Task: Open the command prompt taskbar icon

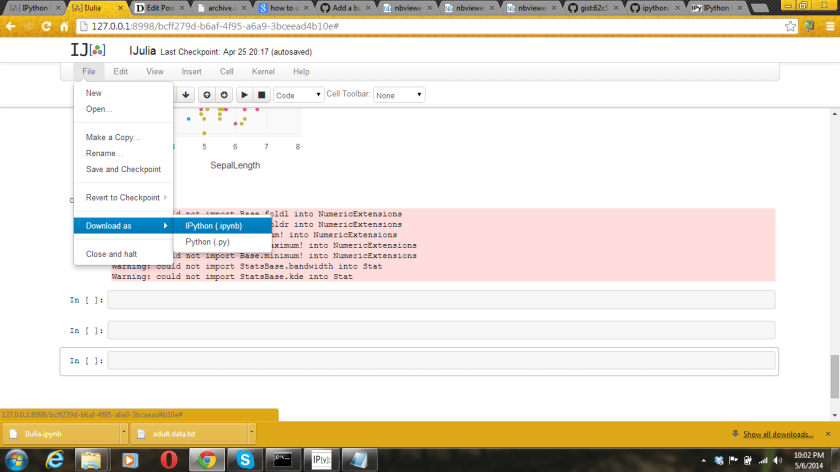Action: click(283, 460)
